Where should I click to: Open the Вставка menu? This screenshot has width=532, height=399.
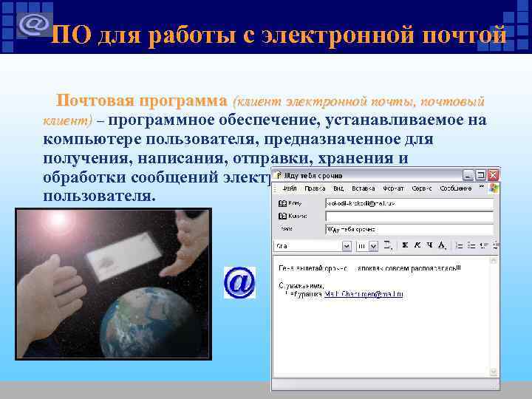click(x=363, y=188)
